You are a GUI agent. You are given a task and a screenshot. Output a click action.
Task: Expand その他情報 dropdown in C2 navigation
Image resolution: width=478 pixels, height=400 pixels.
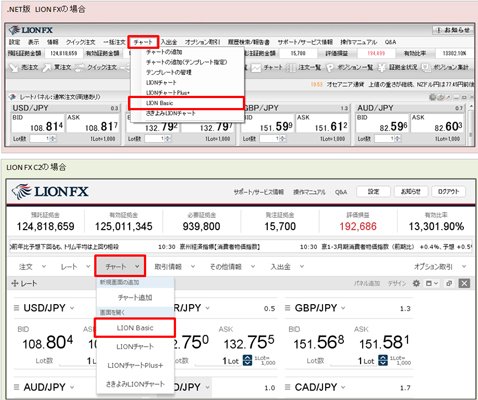(232, 267)
